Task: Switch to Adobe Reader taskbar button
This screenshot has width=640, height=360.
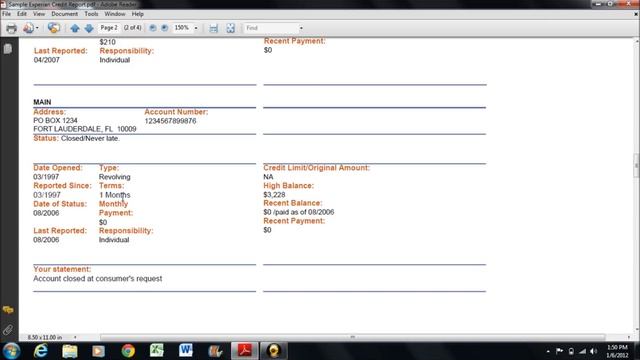Action: pyautogui.click(x=244, y=351)
